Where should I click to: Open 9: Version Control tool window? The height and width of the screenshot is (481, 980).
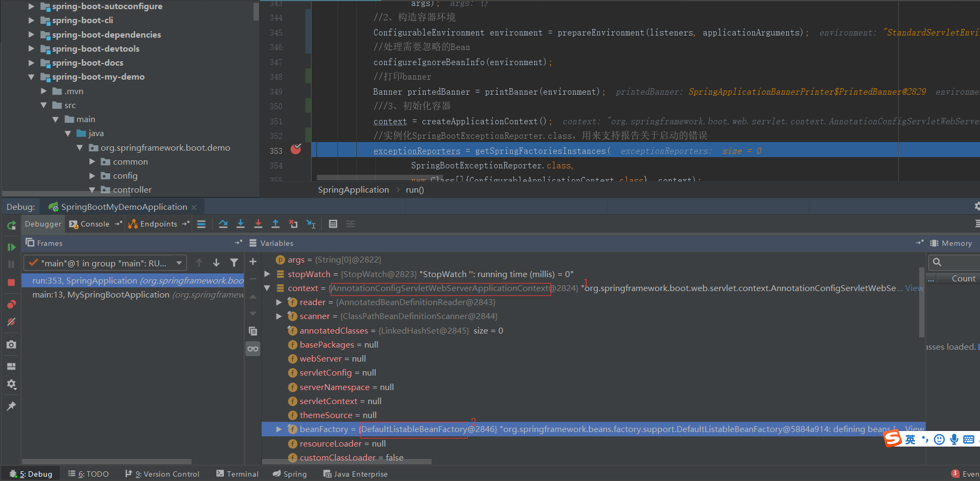162,474
